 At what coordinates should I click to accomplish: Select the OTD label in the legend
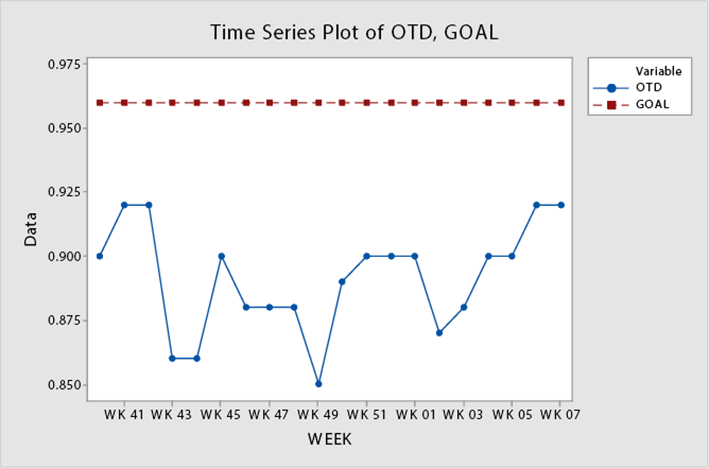tap(652, 88)
